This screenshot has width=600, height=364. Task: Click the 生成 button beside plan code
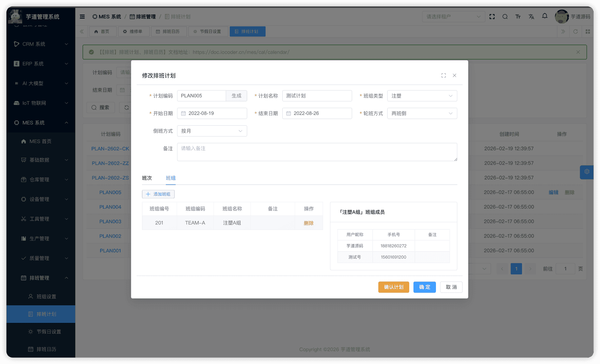coord(236,96)
